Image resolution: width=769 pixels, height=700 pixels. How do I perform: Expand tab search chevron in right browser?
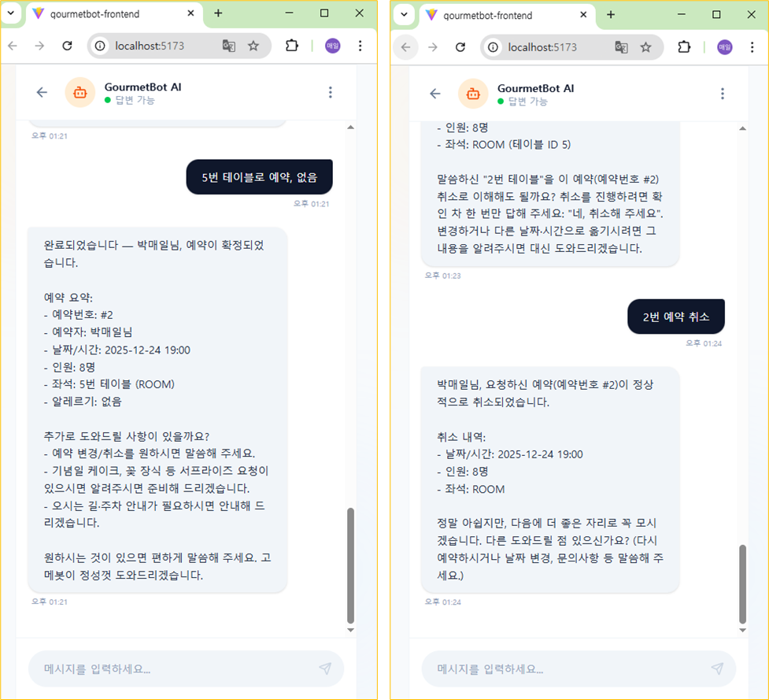(404, 14)
